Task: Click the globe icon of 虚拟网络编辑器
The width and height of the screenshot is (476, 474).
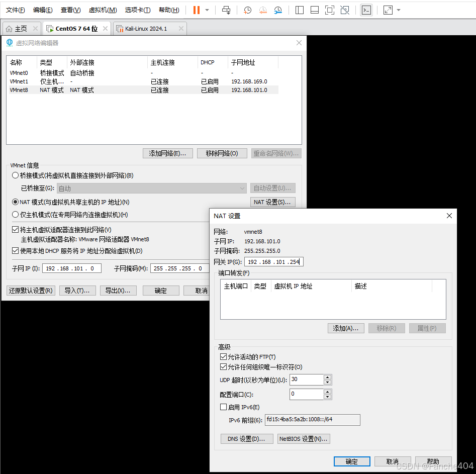Action: 10,43
